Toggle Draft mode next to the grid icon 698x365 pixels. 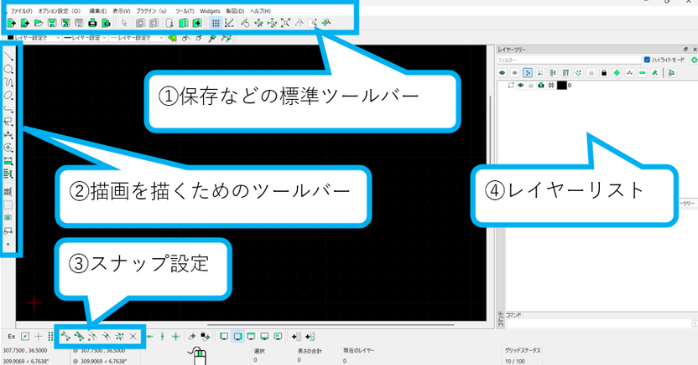point(229,23)
